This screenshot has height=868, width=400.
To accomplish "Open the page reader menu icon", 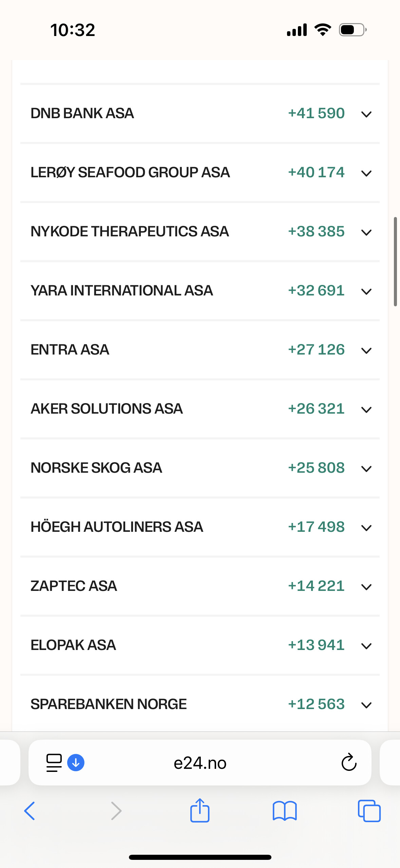I will coord(54,763).
